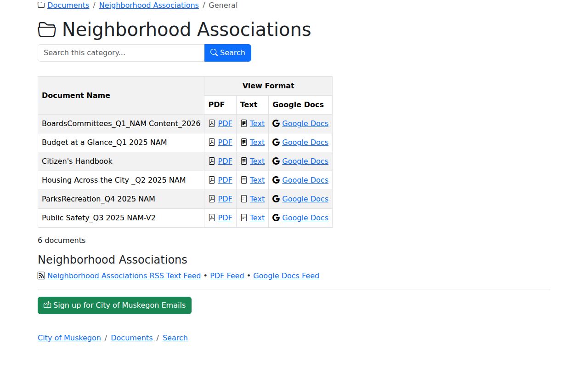The width and height of the screenshot is (588, 368).
Task: Click the folder icon beside Documents breadcrumb
Action: pos(41,5)
